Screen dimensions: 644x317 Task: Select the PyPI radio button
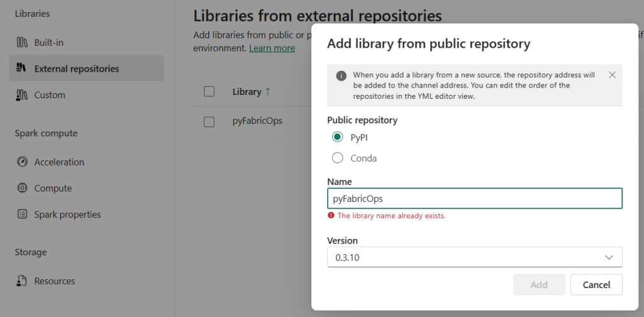(338, 137)
